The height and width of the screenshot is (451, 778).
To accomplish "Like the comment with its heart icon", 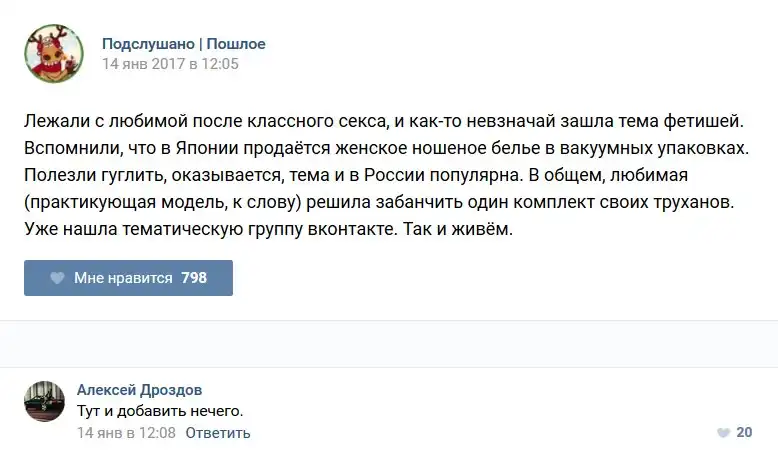I will [x=723, y=433].
